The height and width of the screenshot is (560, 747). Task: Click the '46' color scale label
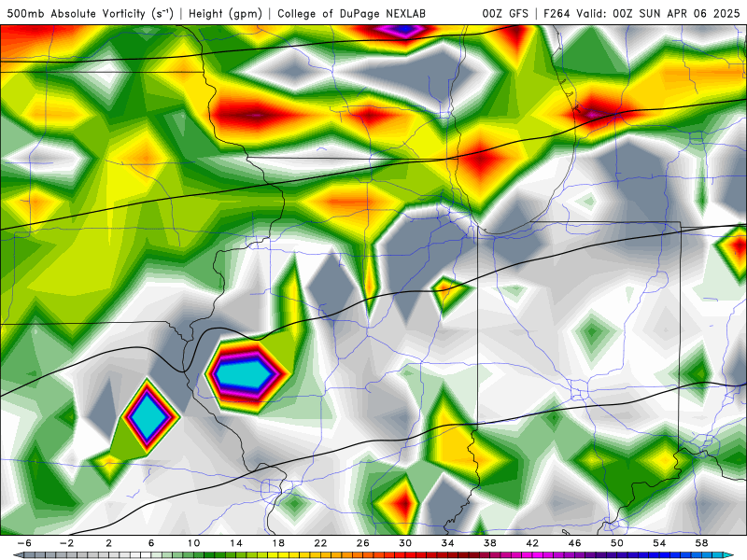tap(574, 543)
